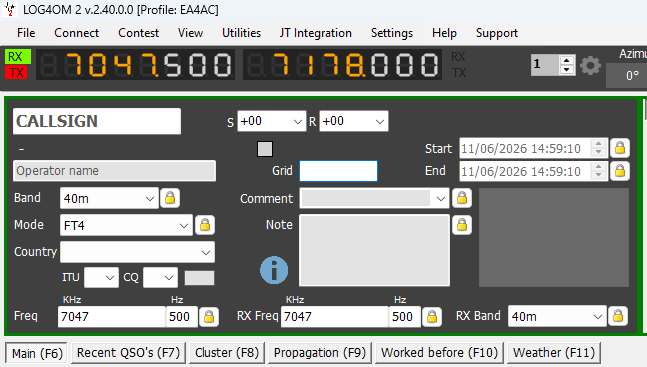
Task: Click the Grid input field
Action: [x=338, y=171]
